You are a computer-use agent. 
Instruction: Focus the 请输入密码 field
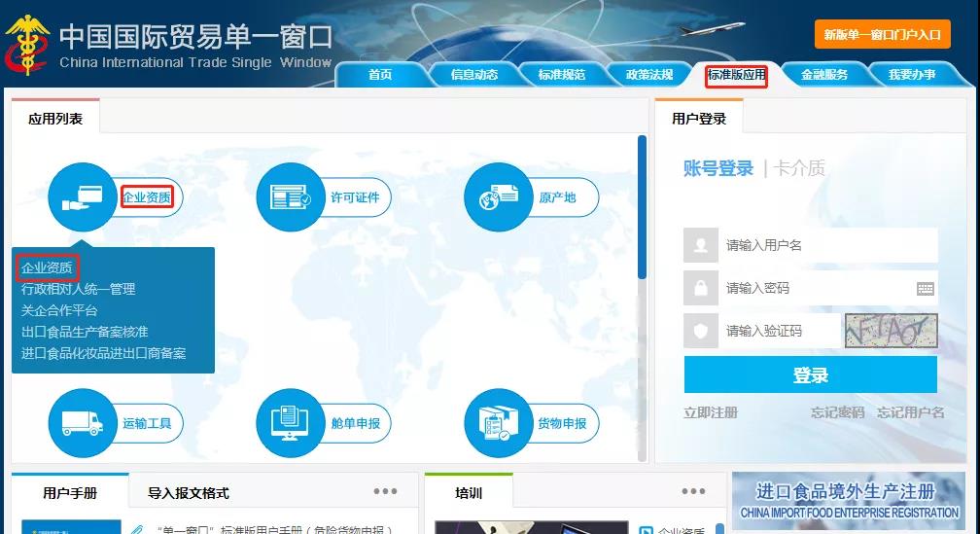[827, 288]
